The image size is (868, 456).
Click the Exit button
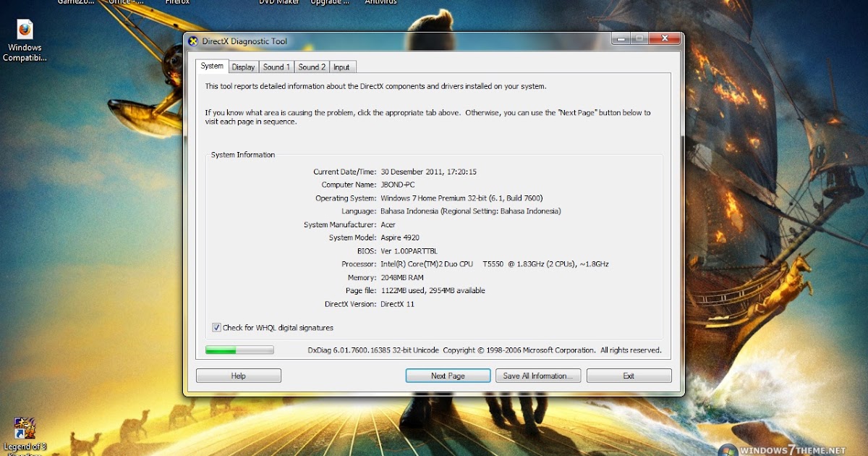click(629, 376)
